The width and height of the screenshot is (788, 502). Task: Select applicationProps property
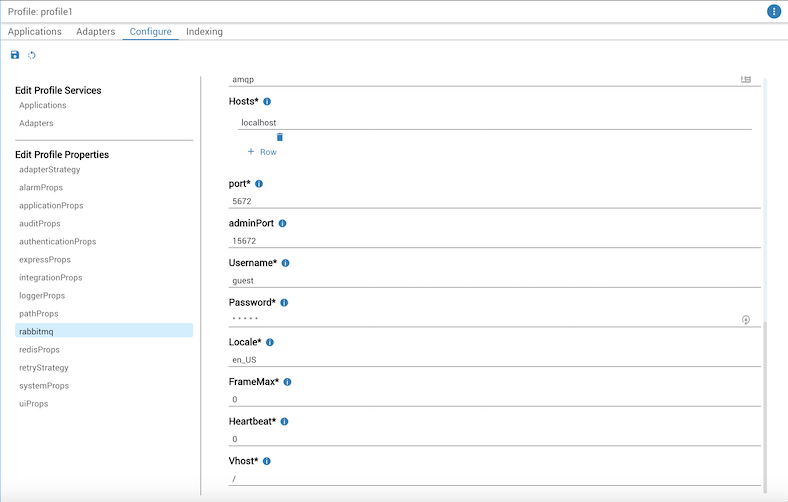51,206
